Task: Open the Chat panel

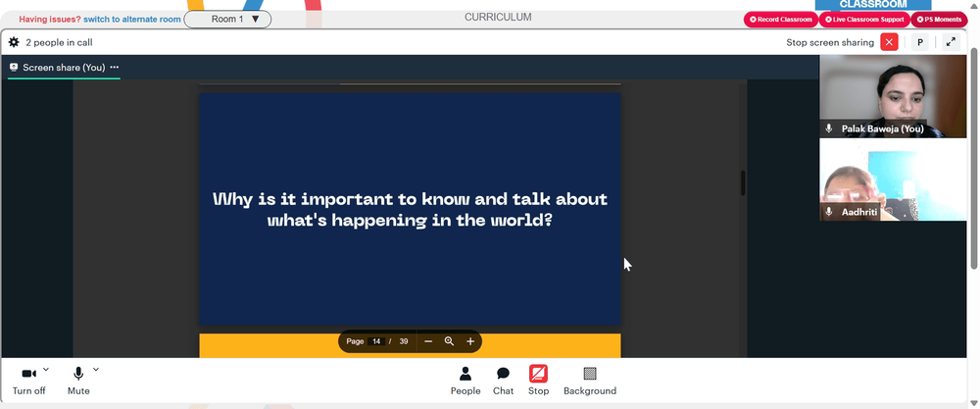Action: pos(503,381)
